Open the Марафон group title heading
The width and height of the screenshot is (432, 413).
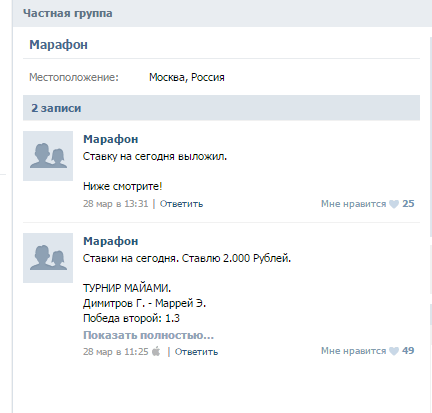pos(58,45)
